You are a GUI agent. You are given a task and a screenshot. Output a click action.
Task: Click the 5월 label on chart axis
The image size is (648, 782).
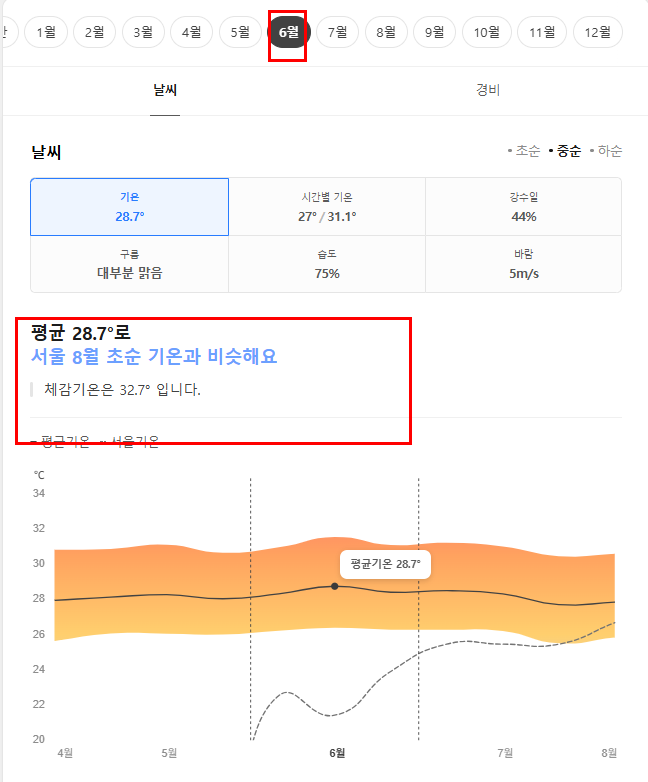[169, 753]
